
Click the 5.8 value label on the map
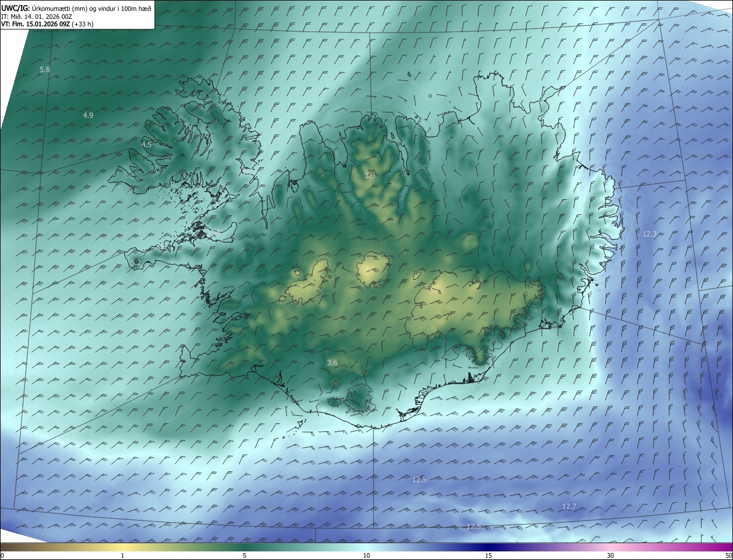[45, 69]
